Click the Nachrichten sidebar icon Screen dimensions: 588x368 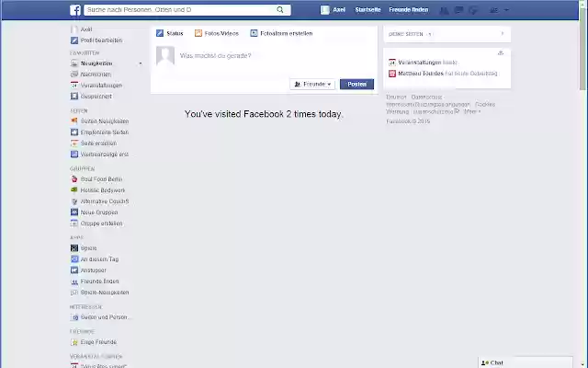pos(74,75)
